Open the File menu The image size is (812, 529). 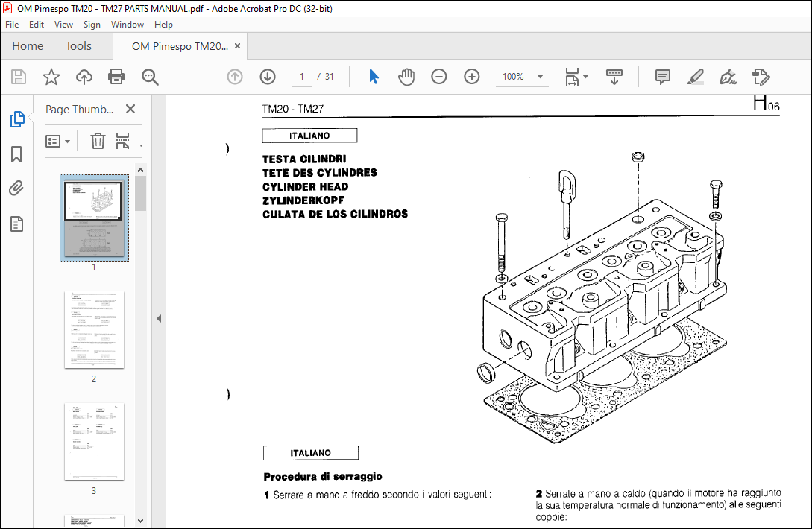(12, 25)
